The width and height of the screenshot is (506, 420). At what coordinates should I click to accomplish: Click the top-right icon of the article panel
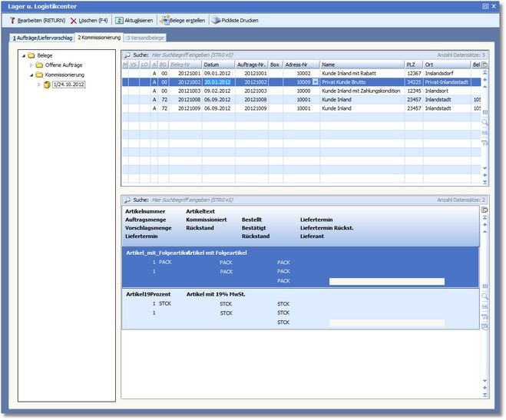(x=485, y=210)
